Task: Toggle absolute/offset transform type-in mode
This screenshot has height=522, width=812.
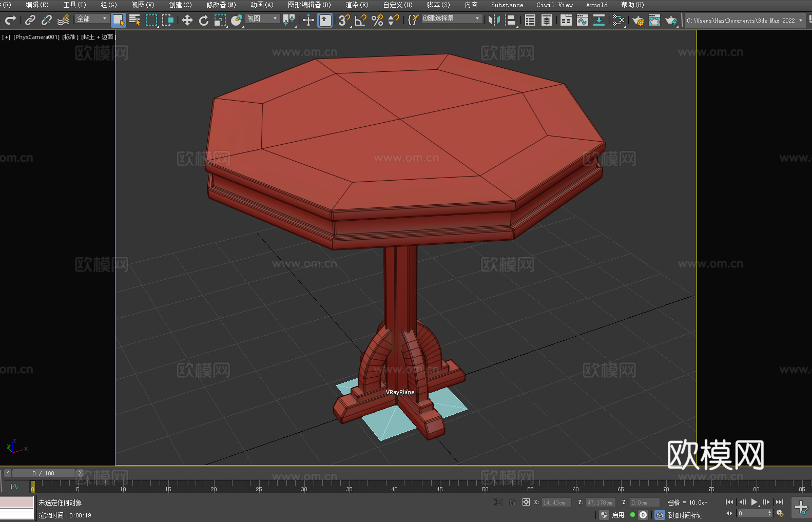Action: point(526,502)
